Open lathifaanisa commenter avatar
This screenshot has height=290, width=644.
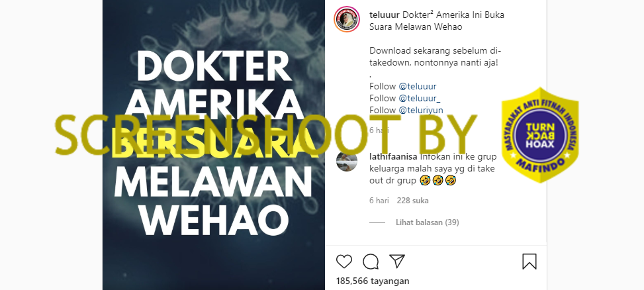click(x=347, y=161)
